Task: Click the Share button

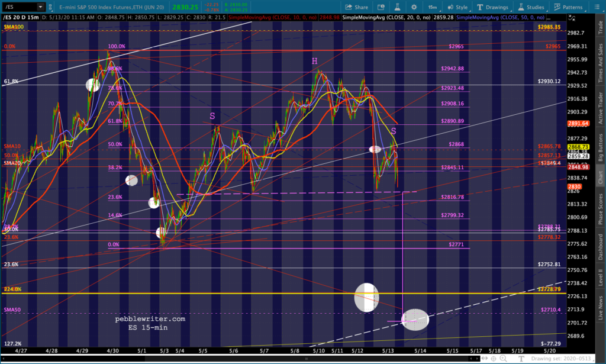Action: [356, 7]
